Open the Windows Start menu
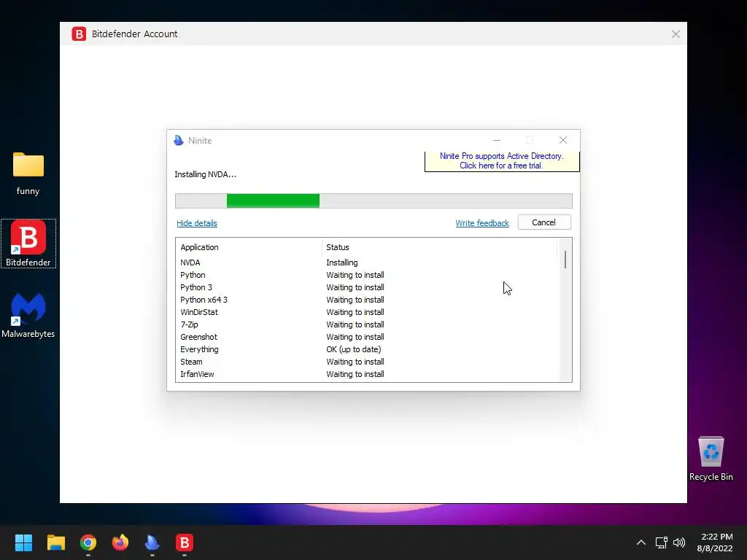747x560 pixels. click(23, 542)
